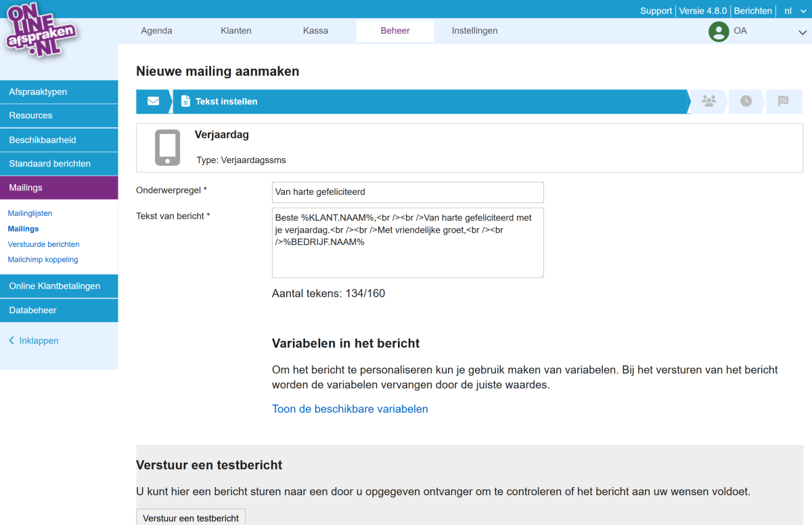812x525 pixels.
Task: Open the Kassa tab
Action: [x=315, y=30]
